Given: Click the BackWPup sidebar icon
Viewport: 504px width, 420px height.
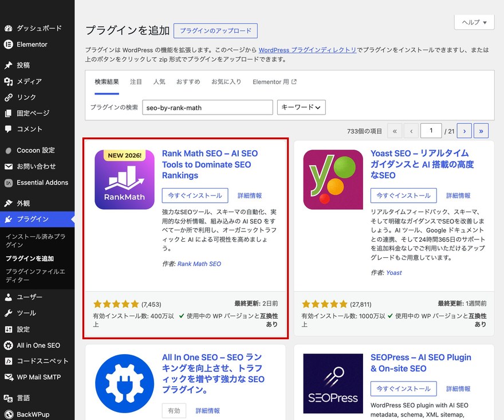Looking at the screenshot, I should click(9, 414).
